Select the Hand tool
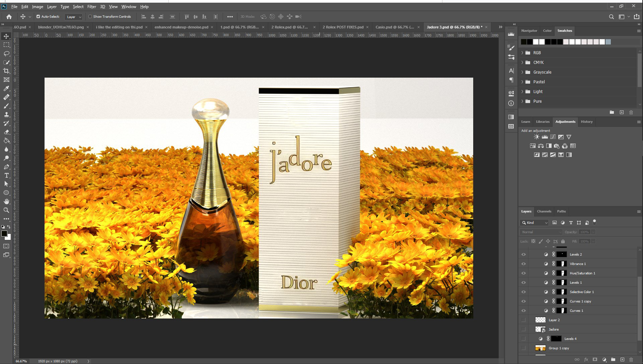The image size is (643, 364). [6, 201]
